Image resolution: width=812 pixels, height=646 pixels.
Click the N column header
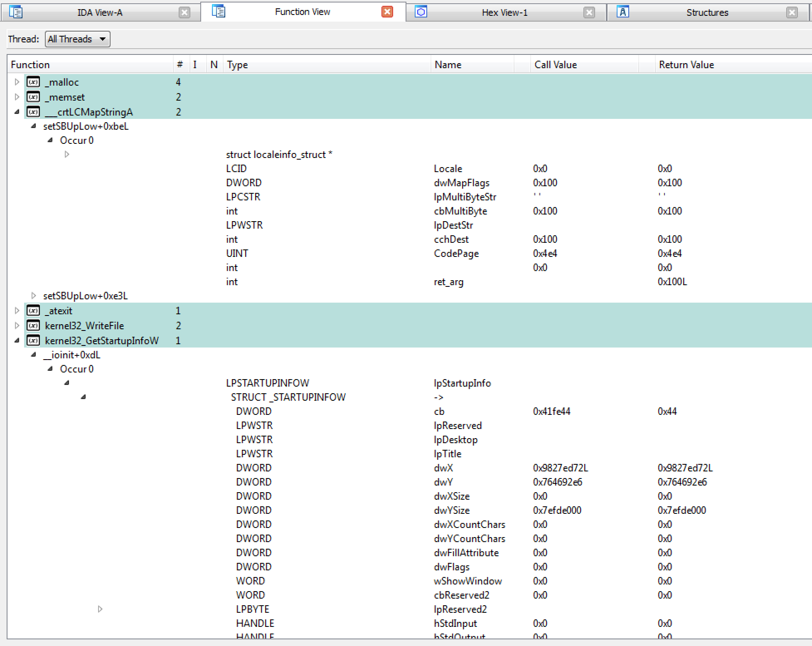click(214, 65)
